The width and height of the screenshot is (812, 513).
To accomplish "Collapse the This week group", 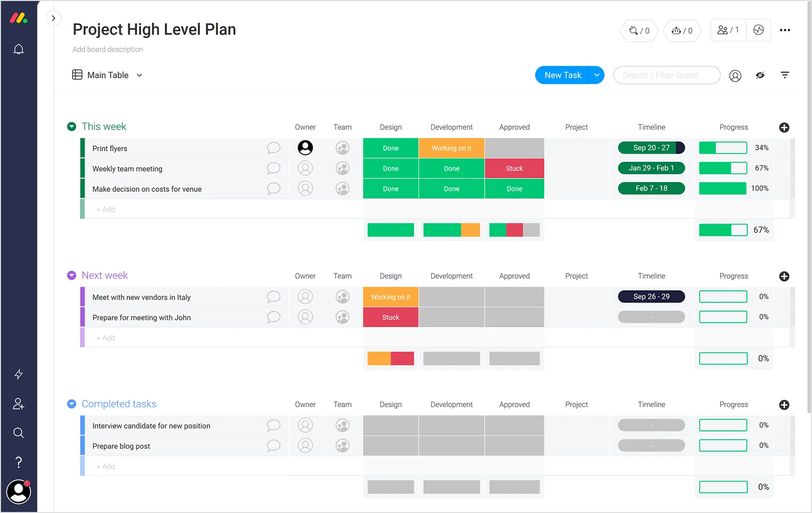I will point(72,127).
